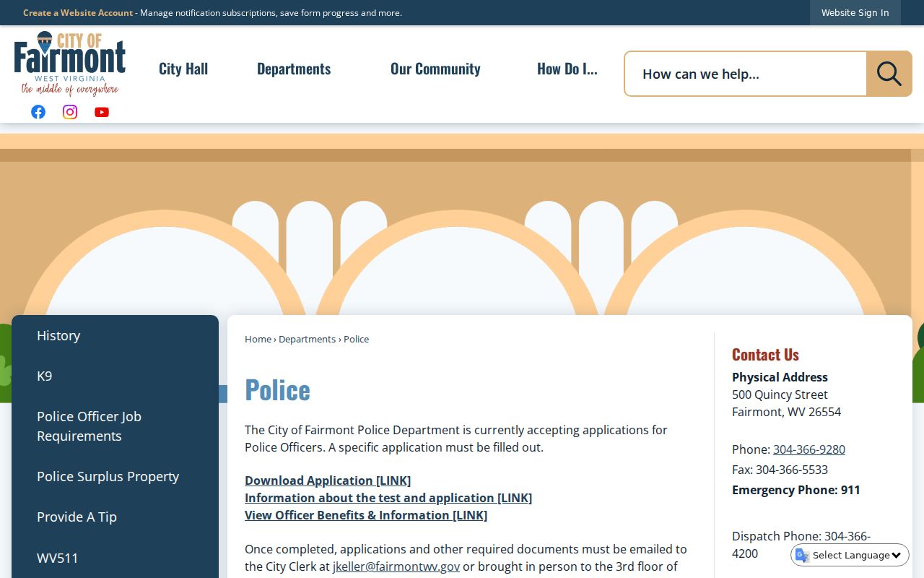Click the 'Fairmont, WV 26554' address line
Screen dimensions: 924x578
coord(786,412)
